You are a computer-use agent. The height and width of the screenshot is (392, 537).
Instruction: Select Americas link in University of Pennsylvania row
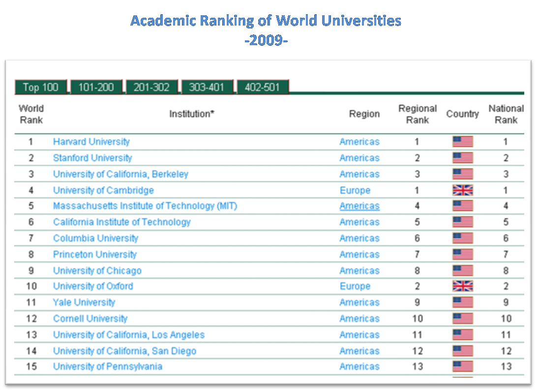359,366
